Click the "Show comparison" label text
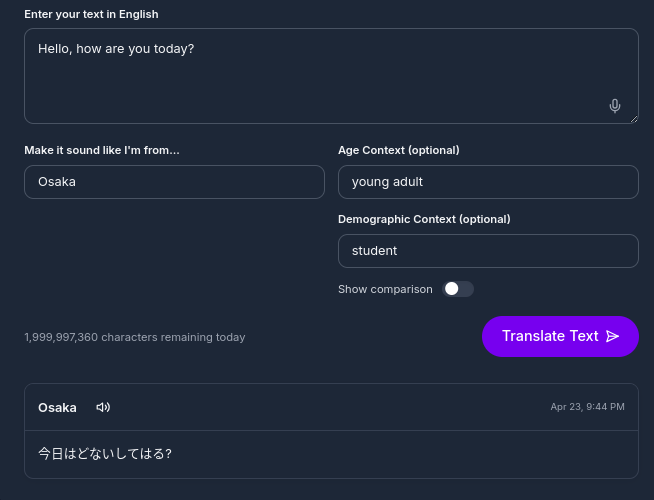The image size is (654, 500). click(x=385, y=289)
